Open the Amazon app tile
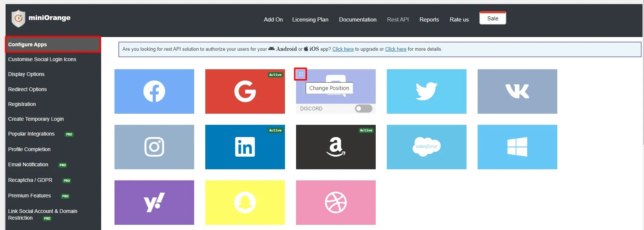The image size is (644, 230). [336, 147]
